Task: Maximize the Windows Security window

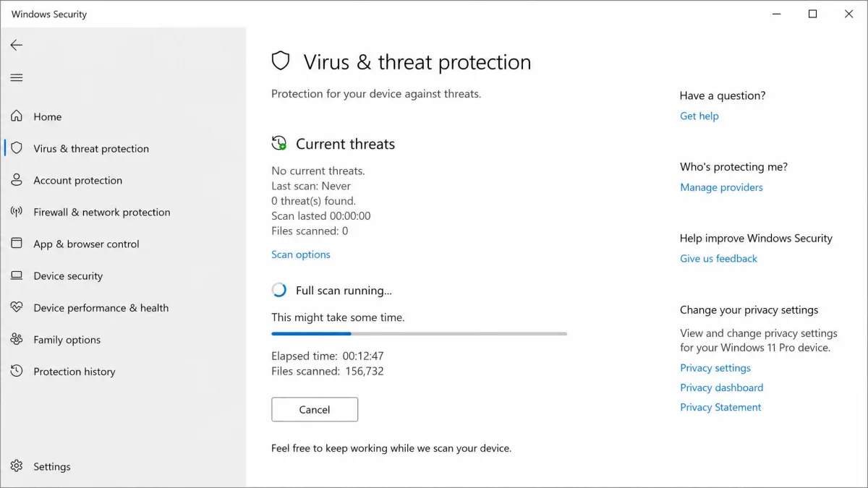Action: click(812, 14)
